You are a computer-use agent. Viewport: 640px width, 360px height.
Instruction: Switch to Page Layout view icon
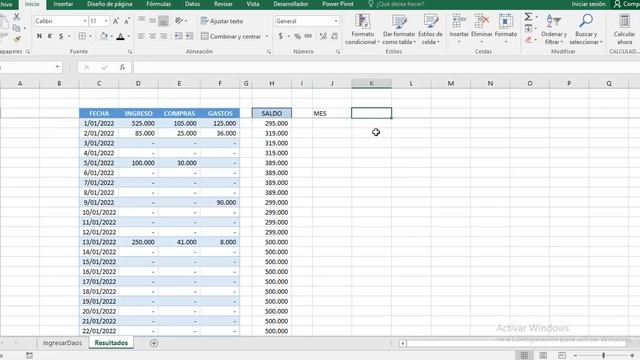tap(543, 355)
